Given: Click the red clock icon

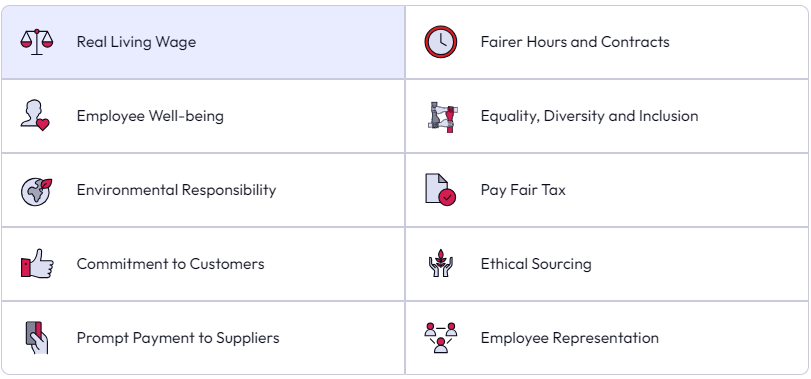Looking at the screenshot, I should (x=441, y=42).
